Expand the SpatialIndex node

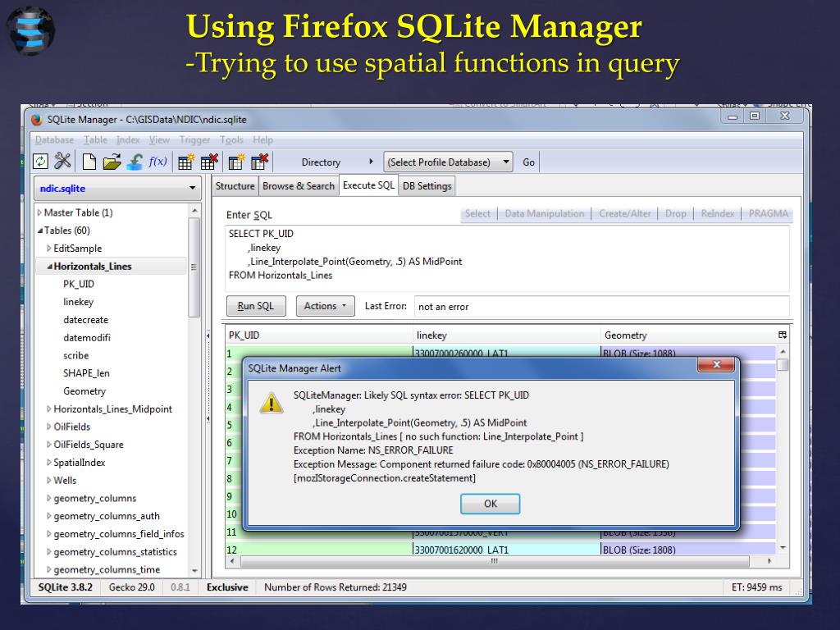point(48,463)
